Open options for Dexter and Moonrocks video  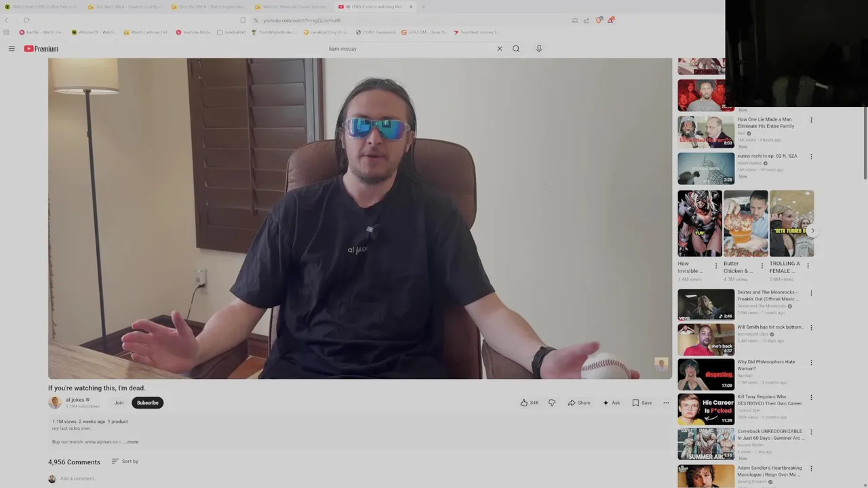point(811,293)
